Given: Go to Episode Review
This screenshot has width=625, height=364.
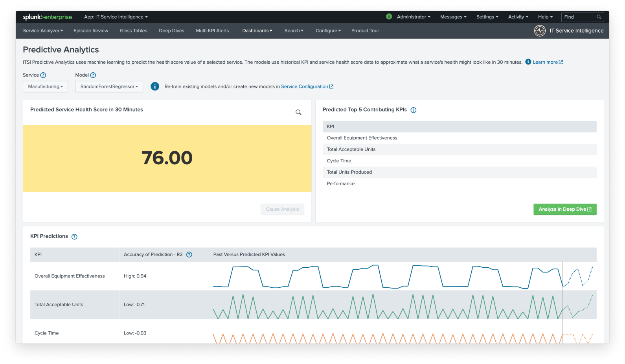Looking at the screenshot, I should point(91,31).
